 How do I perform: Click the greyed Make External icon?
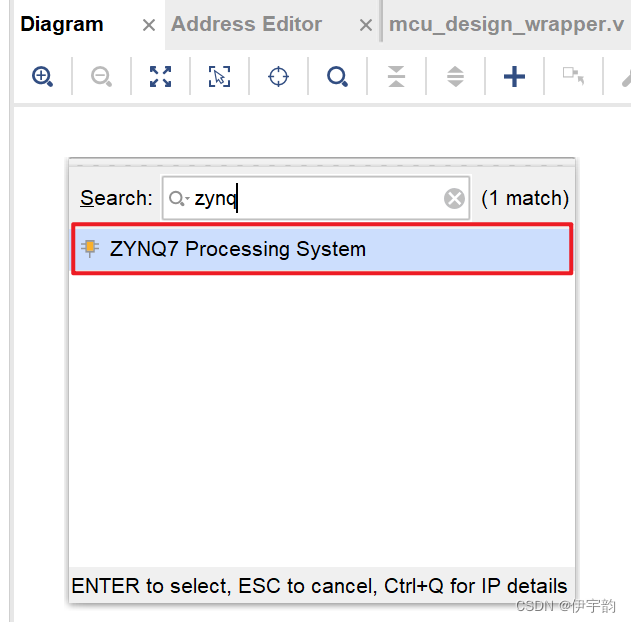click(x=573, y=76)
